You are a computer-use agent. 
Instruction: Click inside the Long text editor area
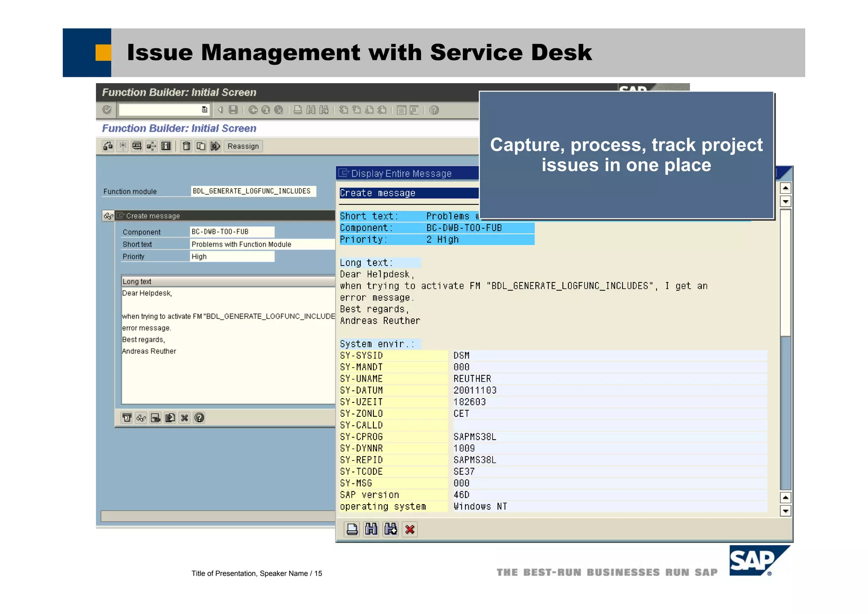(228, 345)
